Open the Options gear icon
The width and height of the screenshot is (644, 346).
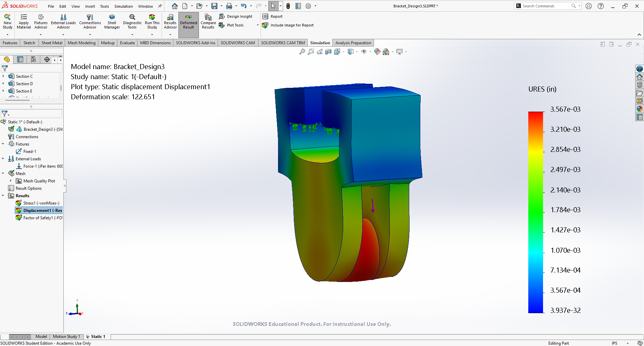pos(308,6)
